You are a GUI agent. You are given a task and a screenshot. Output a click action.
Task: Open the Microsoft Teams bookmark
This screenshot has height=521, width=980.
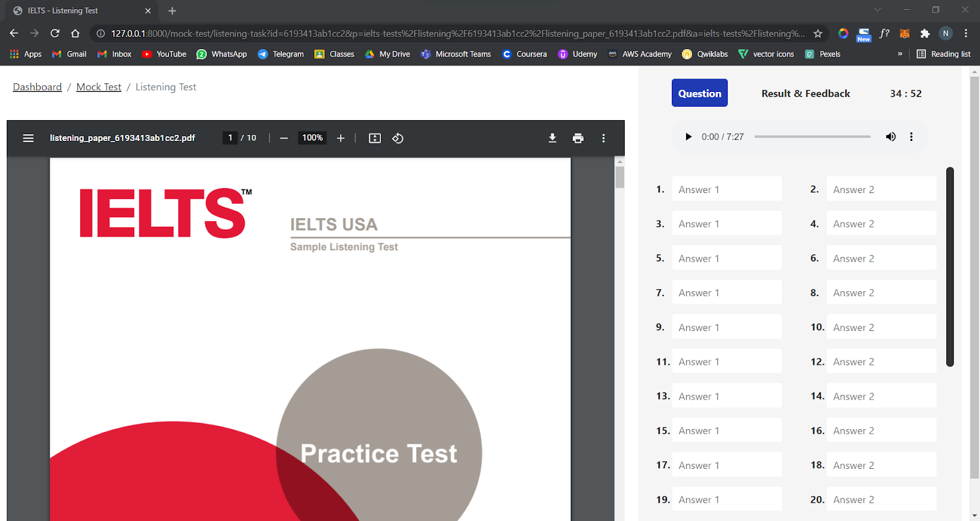coord(456,54)
